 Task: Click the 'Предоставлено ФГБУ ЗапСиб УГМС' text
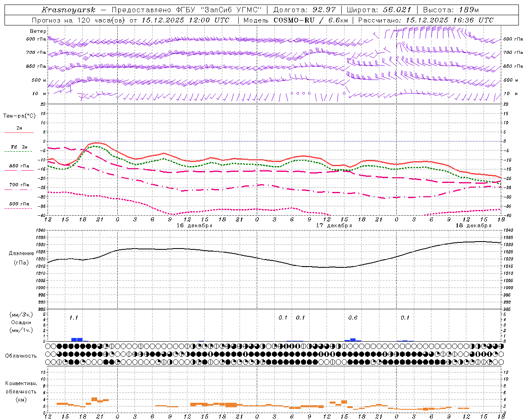(187, 10)
